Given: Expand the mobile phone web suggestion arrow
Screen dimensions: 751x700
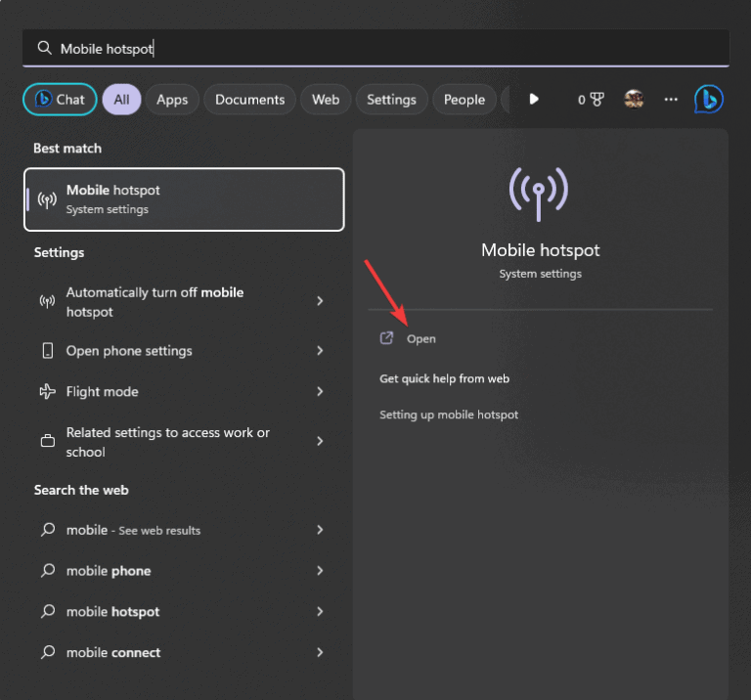Looking at the screenshot, I should (320, 571).
